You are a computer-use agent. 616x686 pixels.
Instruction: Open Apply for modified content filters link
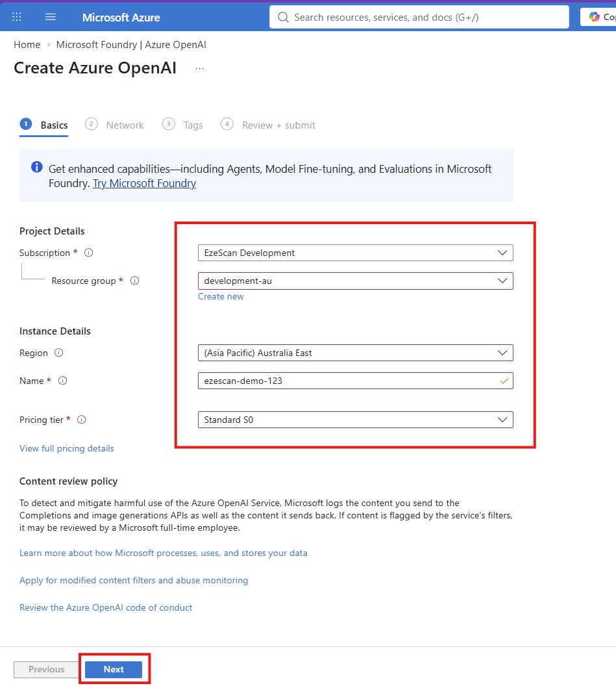pyautogui.click(x=133, y=580)
